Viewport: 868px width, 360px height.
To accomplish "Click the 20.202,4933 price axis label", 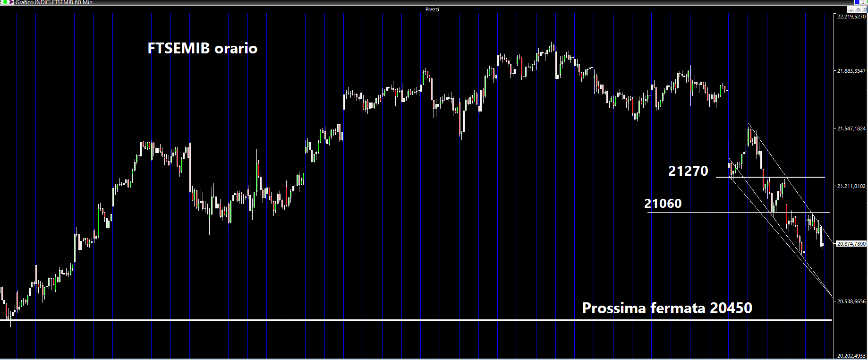I will click(851, 356).
